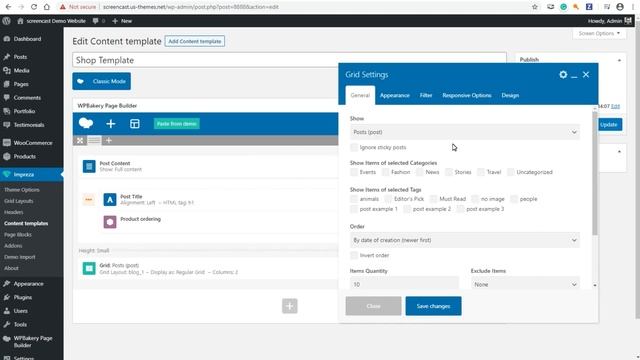Enable Invert order checkbox
The width and height of the screenshot is (640, 360).
coord(354,255)
